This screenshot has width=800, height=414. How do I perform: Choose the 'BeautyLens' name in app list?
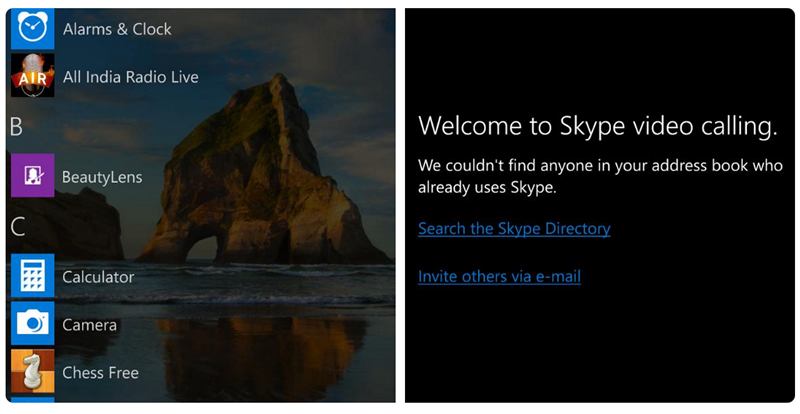point(102,177)
